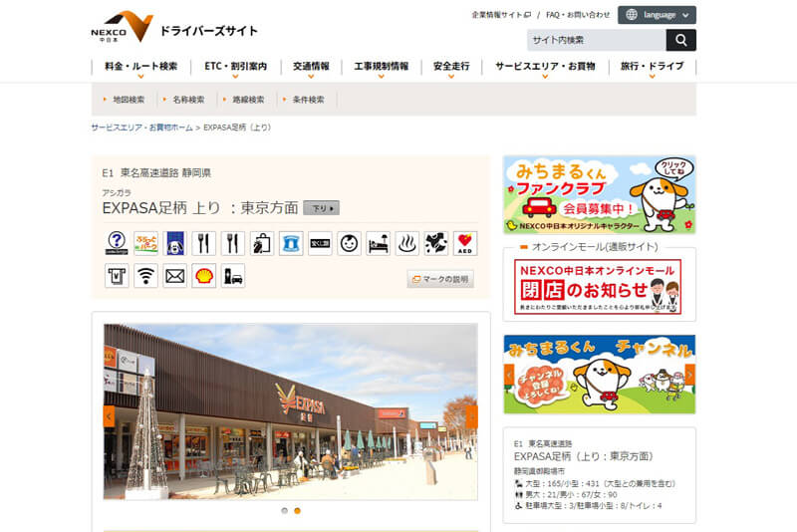Select the first slideshow pagination dot
This screenshot has width=797, height=532.
(x=284, y=510)
